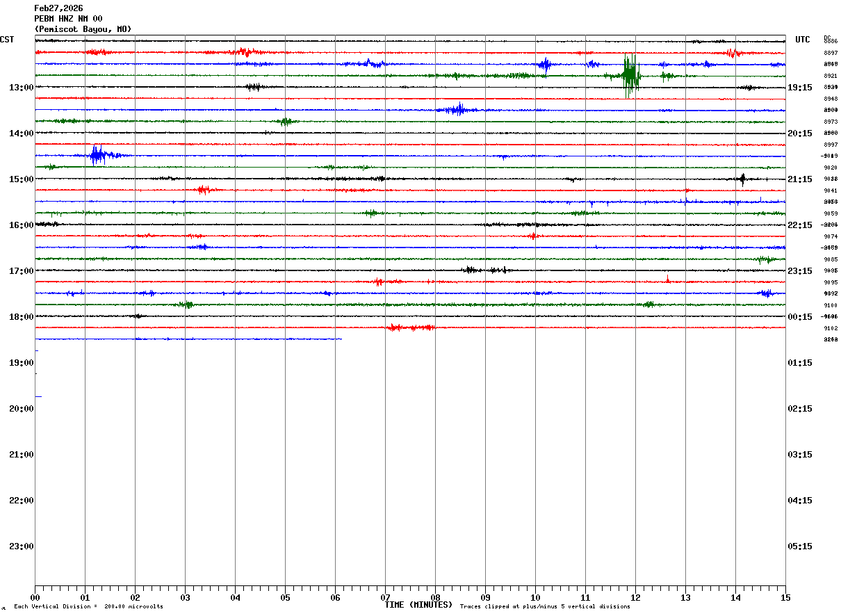Click the 15 minute tick label on the x-axis

(x=785, y=598)
